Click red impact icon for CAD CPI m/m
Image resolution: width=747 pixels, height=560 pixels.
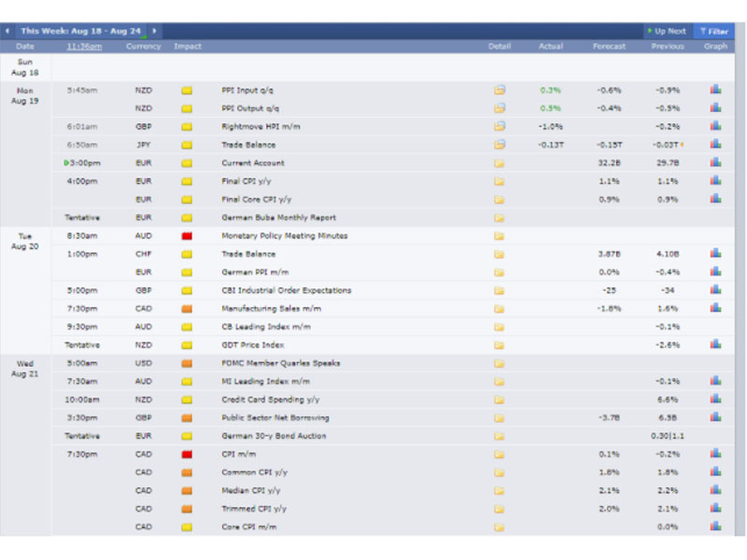[187, 454]
